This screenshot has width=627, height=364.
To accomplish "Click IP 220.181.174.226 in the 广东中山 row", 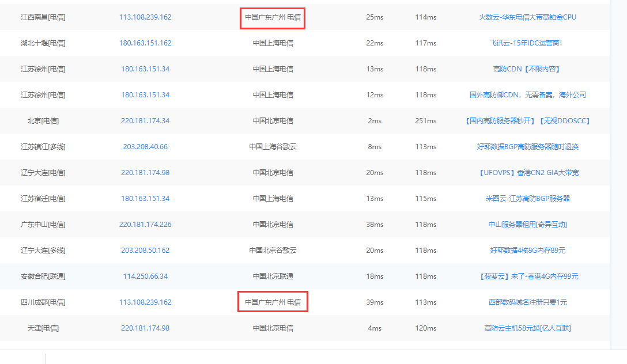I will tap(145, 225).
